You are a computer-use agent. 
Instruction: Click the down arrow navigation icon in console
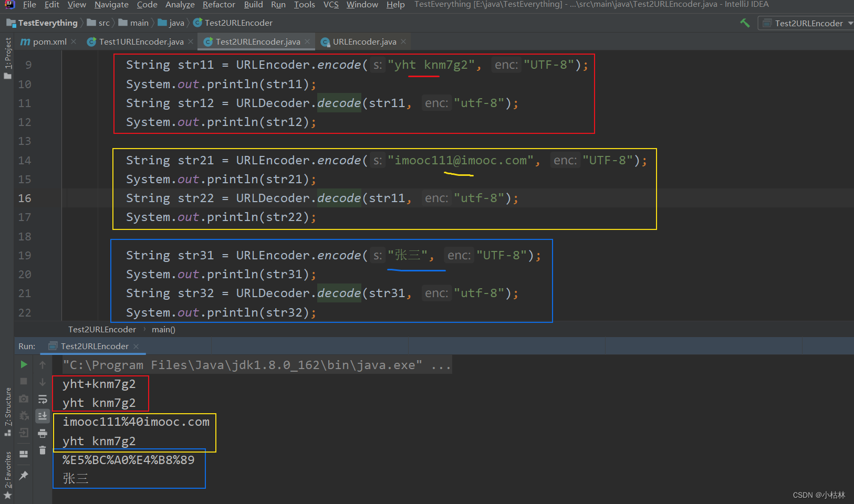(x=43, y=382)
